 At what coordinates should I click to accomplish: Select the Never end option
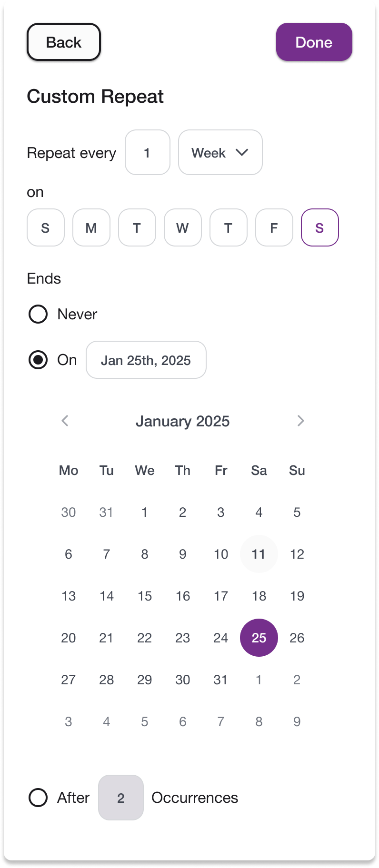coord(38,314)
